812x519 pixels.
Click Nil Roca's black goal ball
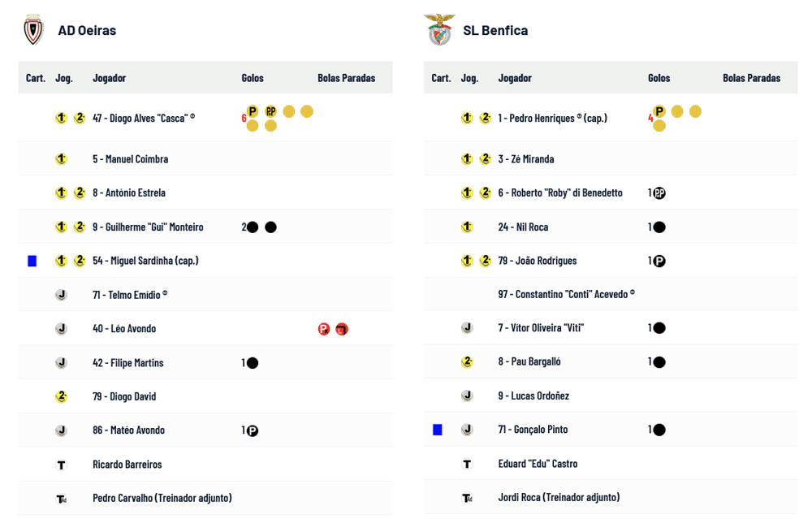pos(659,227)
